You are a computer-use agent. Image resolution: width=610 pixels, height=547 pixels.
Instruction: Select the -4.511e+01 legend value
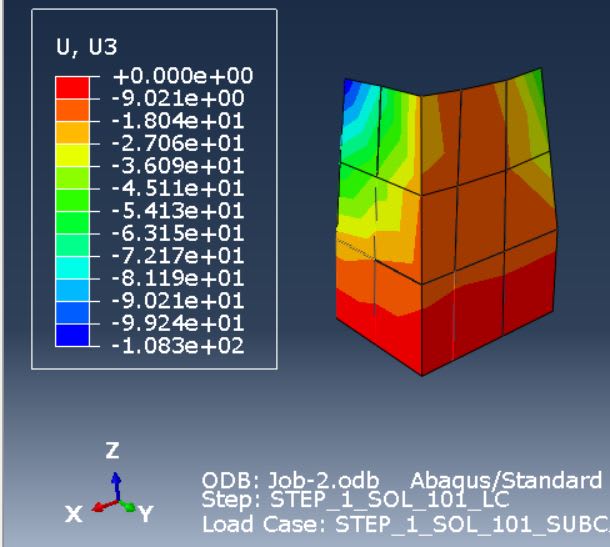[178, 188]
